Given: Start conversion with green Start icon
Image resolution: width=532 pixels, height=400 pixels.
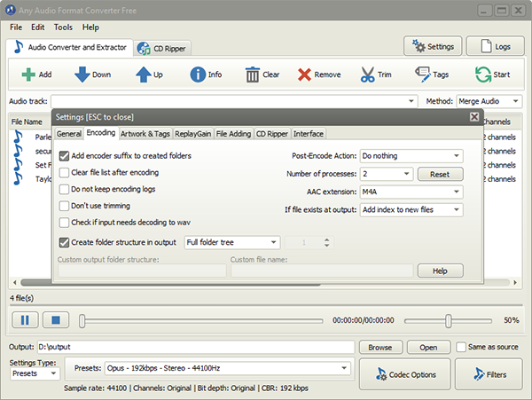Looking at the screenshot, I should [483, 75].
